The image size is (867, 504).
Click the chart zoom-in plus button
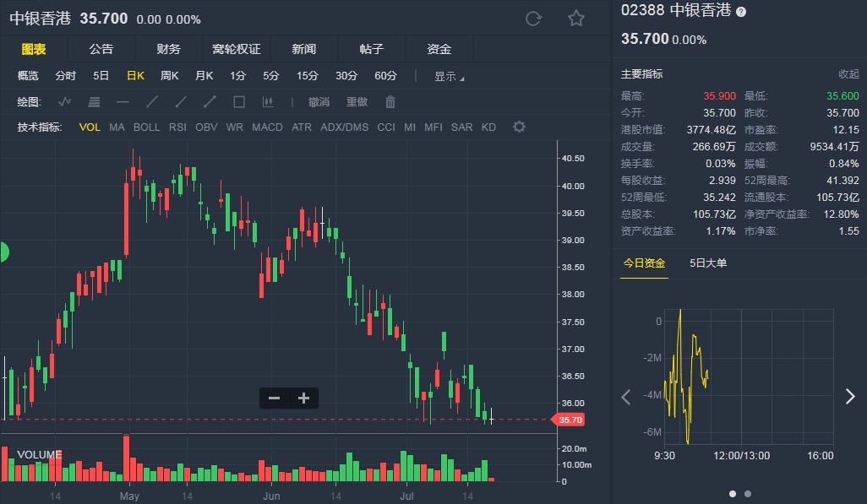click(303, 398)
